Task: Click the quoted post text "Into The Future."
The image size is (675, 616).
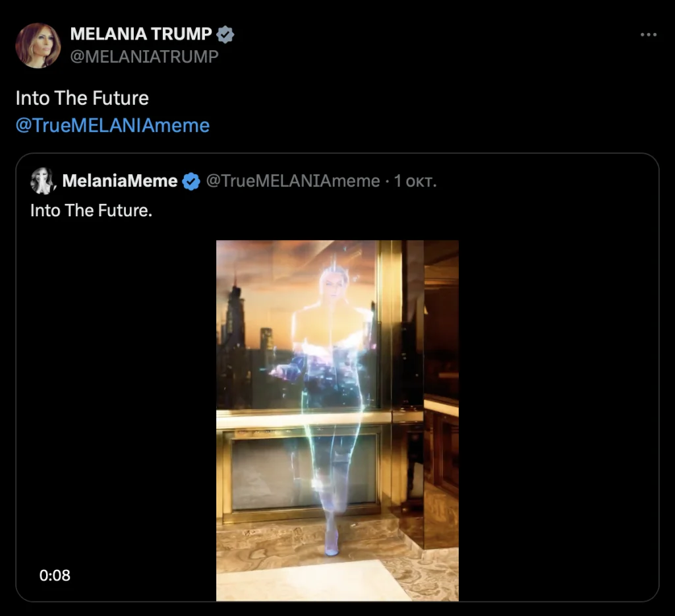Action: coord(92,210)
